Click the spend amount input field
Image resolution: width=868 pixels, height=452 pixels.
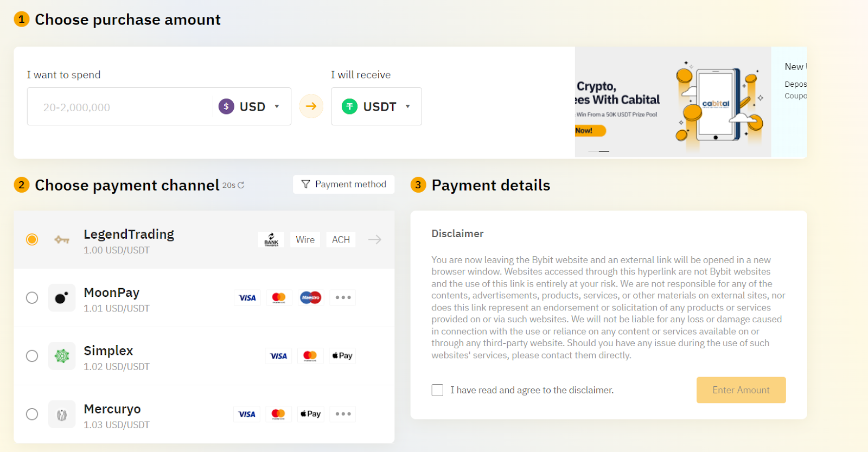coord(120,107)
